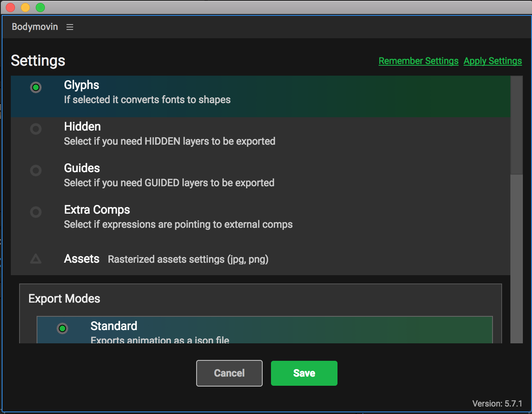
Task: Enable the Hidden layers option
Action: coord(36,129)
